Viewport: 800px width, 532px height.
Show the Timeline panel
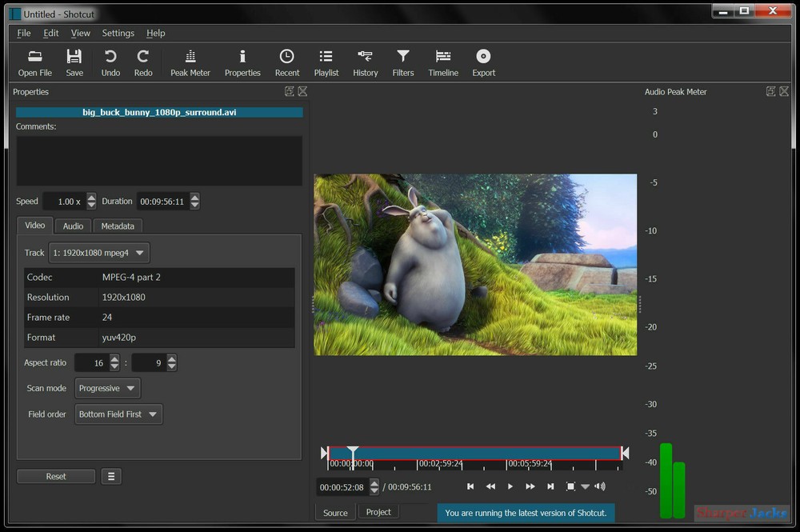pyautogui.click(x=443, y=62)
